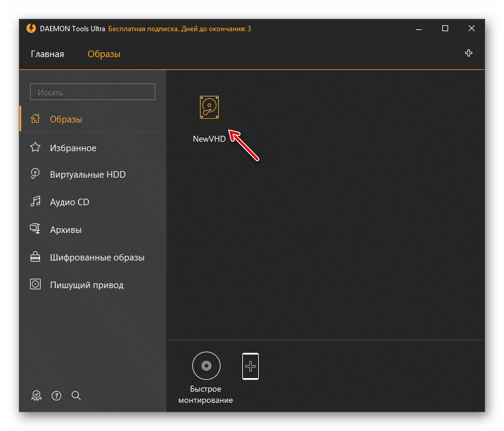504x431 pixels.
Task: Select Образы in the left sidebar
Action: coord(66,119)
